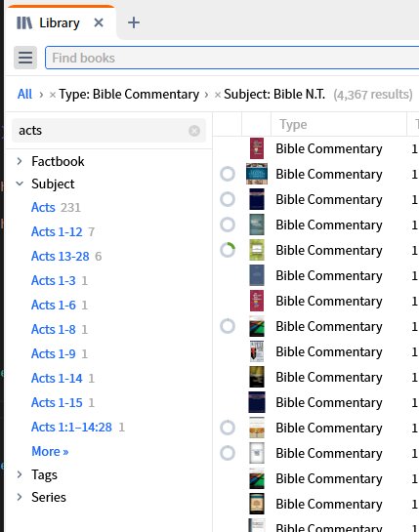Viewport: 419px width, 532px height.
Task: Click the download circle on second row
Action: coord(228,174)
